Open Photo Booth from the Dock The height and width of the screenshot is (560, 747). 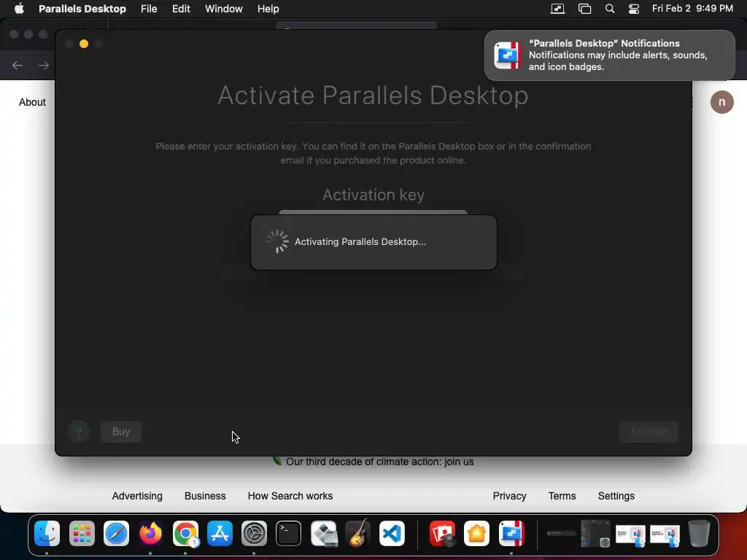pos(442,533)
